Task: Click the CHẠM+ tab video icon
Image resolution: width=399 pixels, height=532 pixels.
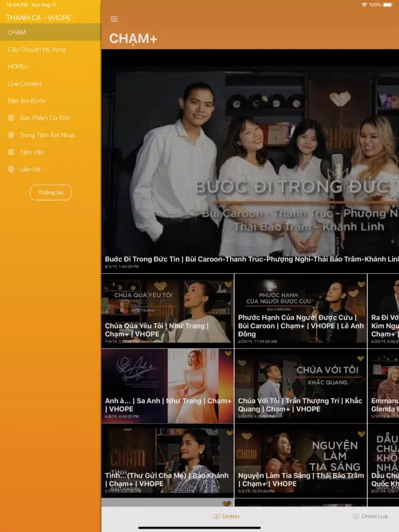Action: point(217,517)
